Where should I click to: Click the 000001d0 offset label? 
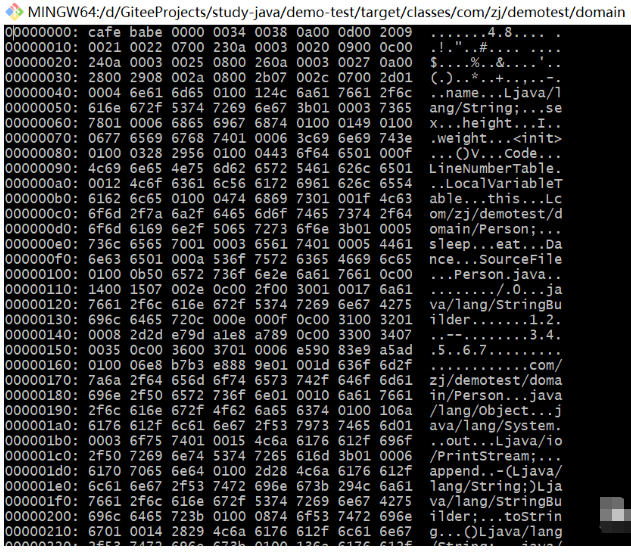click(x=41, y=471)
